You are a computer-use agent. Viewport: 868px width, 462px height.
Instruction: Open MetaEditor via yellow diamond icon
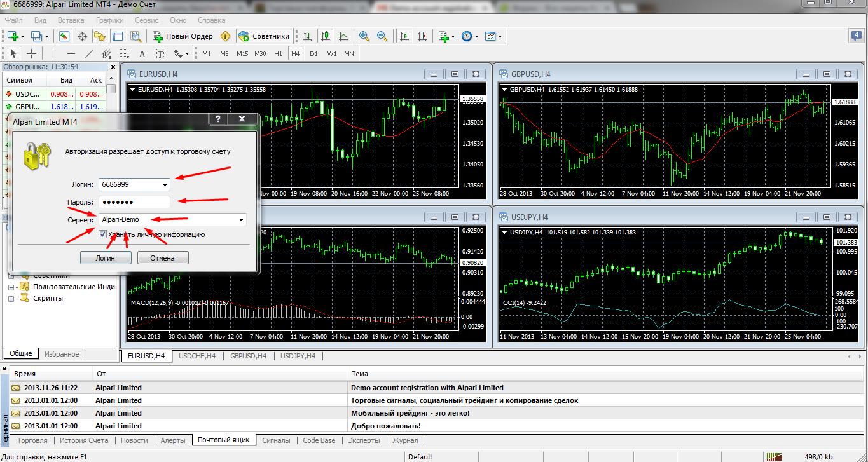[x=225, y=36]
